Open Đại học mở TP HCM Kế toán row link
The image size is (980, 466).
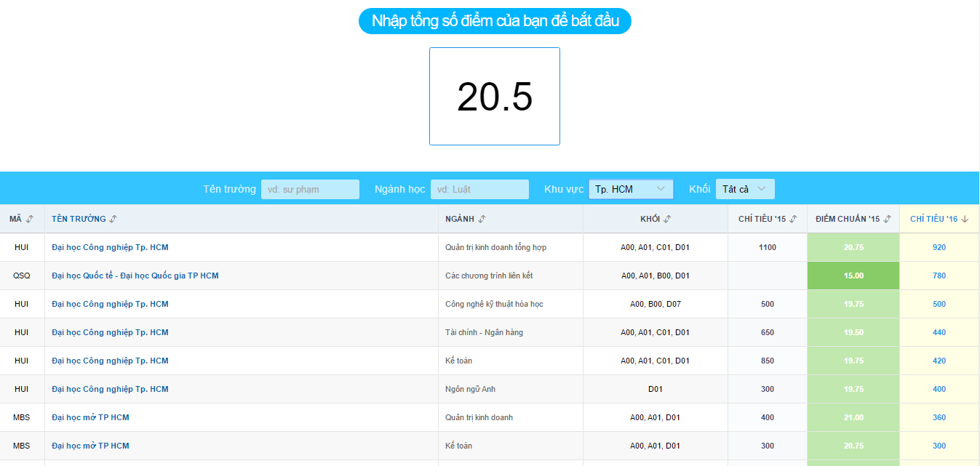click(x=90, y=446)
